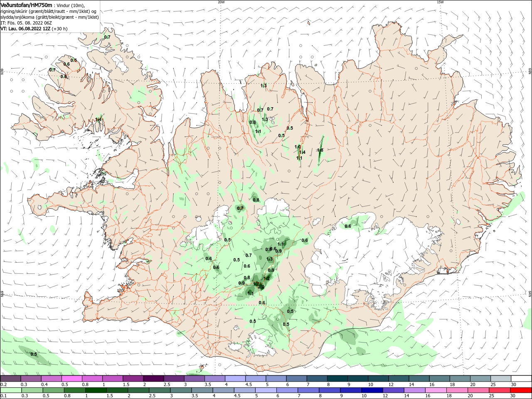This screenshot has height=399, width=532.
Task: Select top legend swatch starting at 16
Action: coord(439,378)
